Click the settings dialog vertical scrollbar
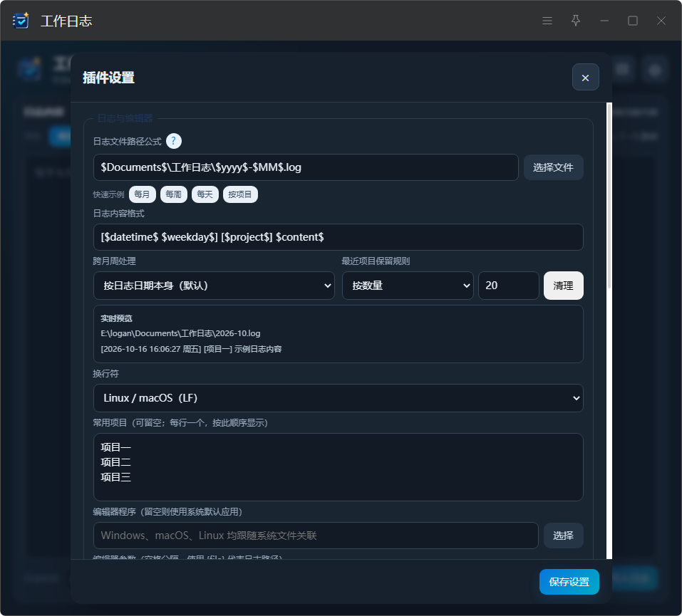Screen dimensions: 682x616 tap(609, 196)
